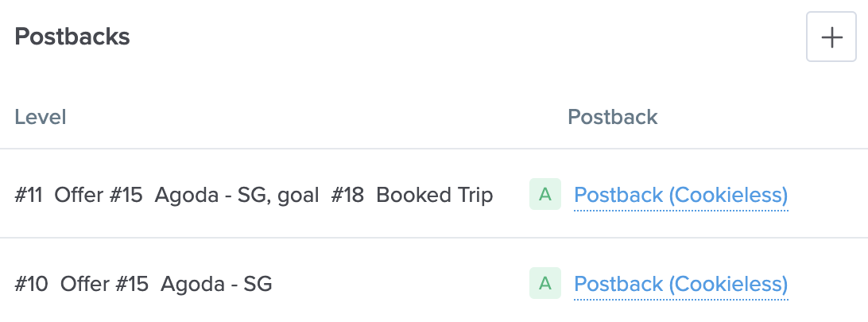Screen dimensions: 868x322
Task: Select the #11 postback ID
Action: click(x=29, y=195)
